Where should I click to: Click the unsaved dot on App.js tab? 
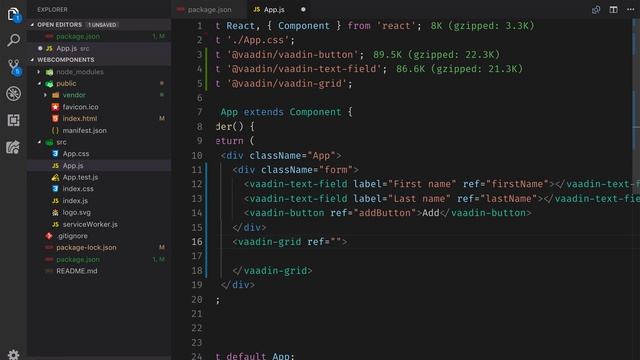tap(303, 9)
